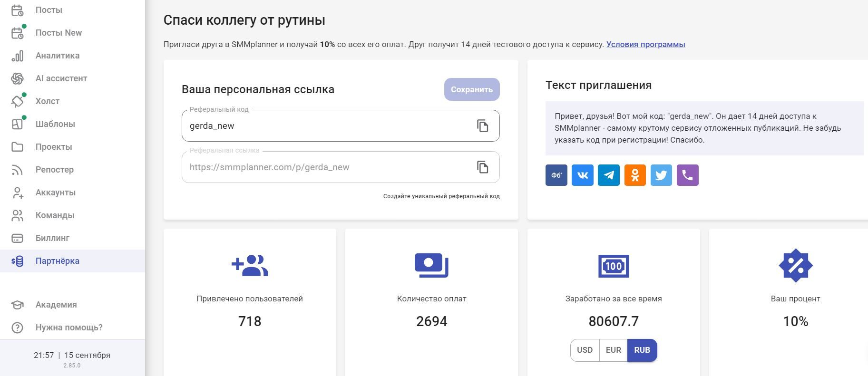Viewport: 868px width, 376px height.
Task: Open the Аккаунты add-person icon
Action: tap(17, 193)
